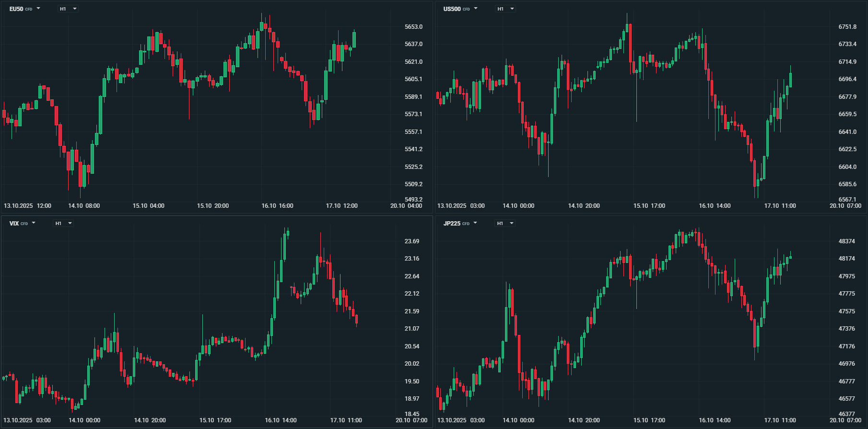Click the CFD badge next to US500
Screen dimensions: 868x429
click(466, 10)
